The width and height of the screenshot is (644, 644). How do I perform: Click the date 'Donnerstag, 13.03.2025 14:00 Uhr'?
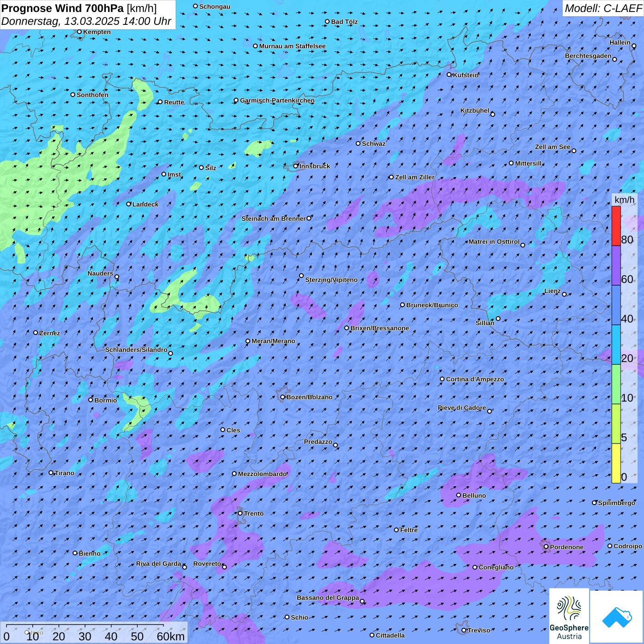[86, 21]
